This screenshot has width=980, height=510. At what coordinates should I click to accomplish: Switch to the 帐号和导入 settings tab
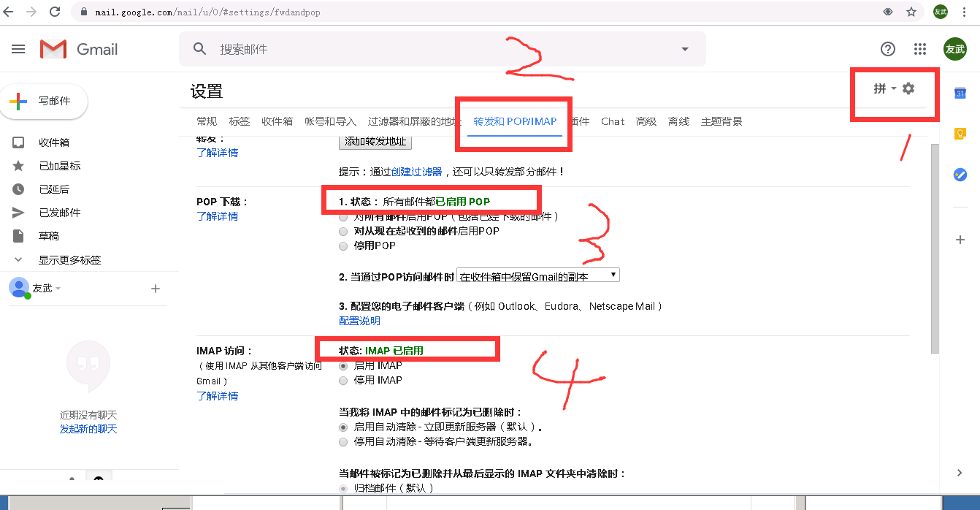click(330, 121)
